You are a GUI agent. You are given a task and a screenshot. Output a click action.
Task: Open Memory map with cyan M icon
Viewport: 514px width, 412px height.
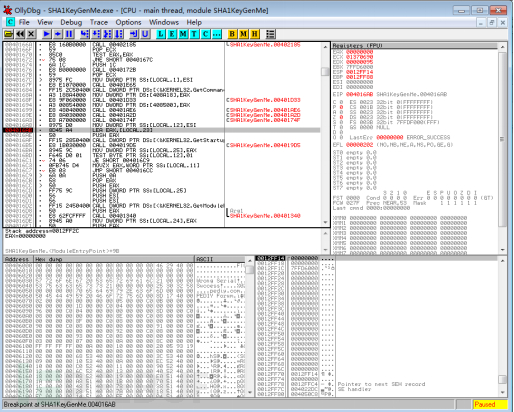coord(183,34)
